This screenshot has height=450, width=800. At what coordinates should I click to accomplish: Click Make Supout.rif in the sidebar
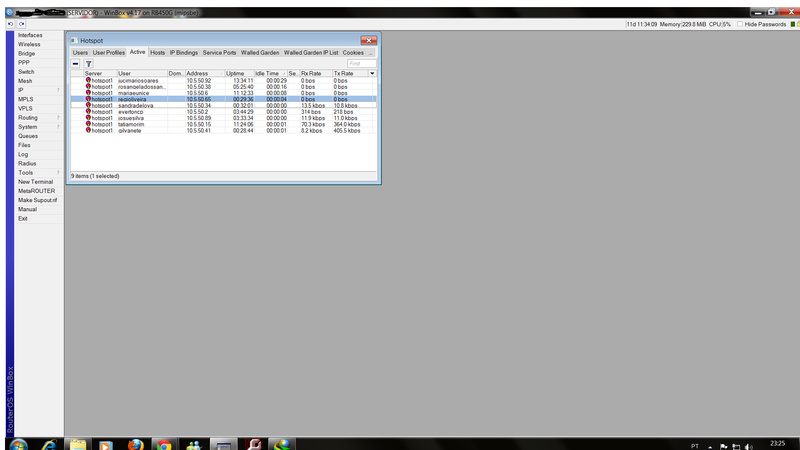tap(39, 201)
